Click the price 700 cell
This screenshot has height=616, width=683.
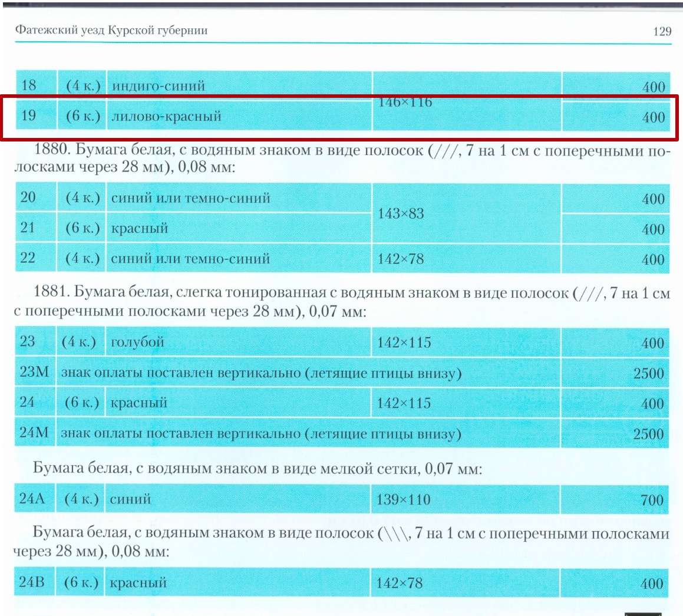point(652,500)
